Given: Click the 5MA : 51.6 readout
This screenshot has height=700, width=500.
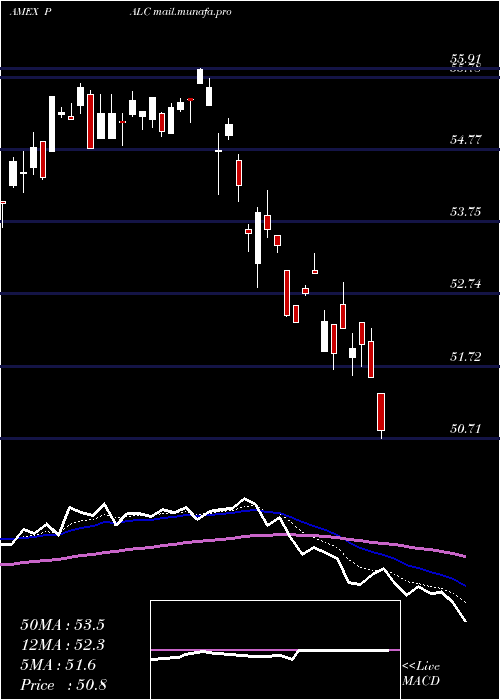Looking at the screenshot, I should [58, 665].
